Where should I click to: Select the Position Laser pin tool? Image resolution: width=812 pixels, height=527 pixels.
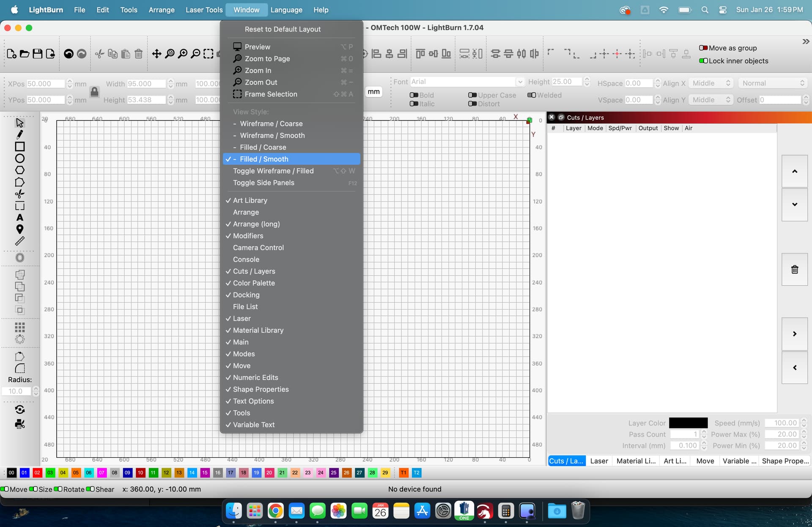pyautogui.click(x=19, y=229)
